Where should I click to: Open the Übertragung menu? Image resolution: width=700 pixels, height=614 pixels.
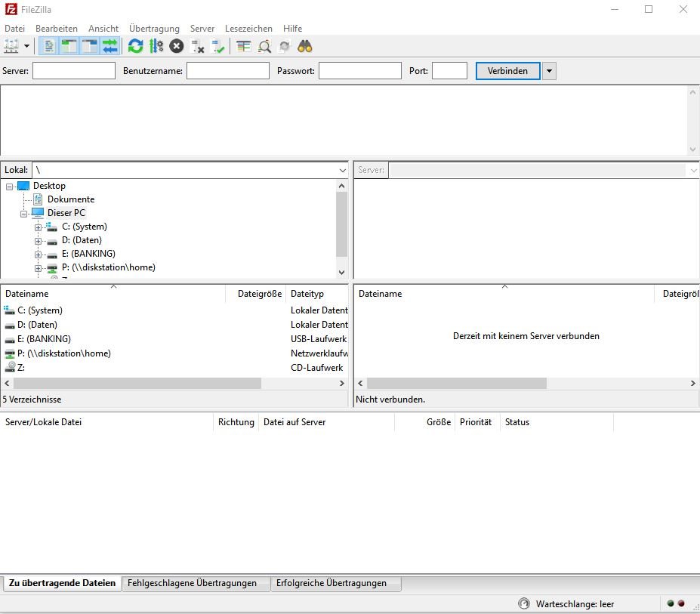(x=154, y=28)
